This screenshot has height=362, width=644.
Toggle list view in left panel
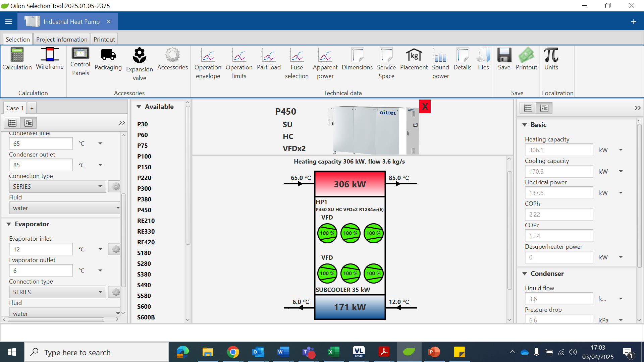(x=12, y=123)
